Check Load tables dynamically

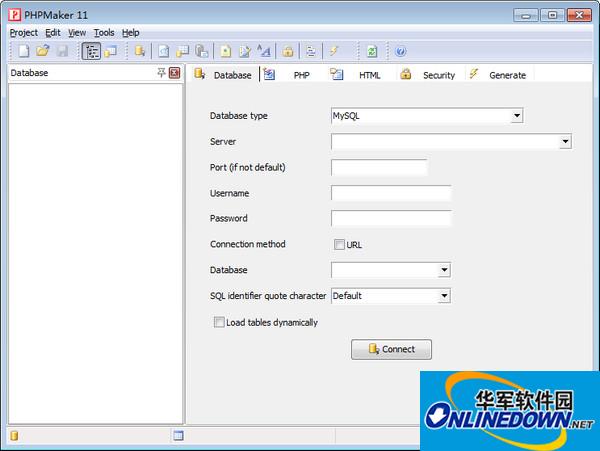click(219, 322)
